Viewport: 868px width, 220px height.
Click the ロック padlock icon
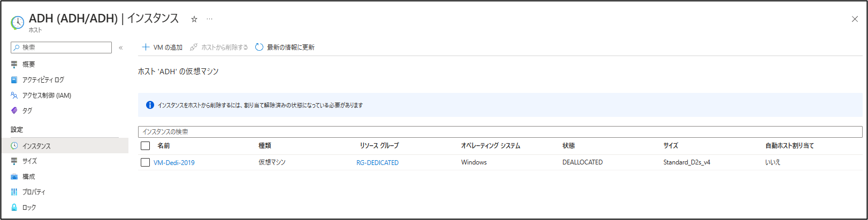click(x=14, y=208)
